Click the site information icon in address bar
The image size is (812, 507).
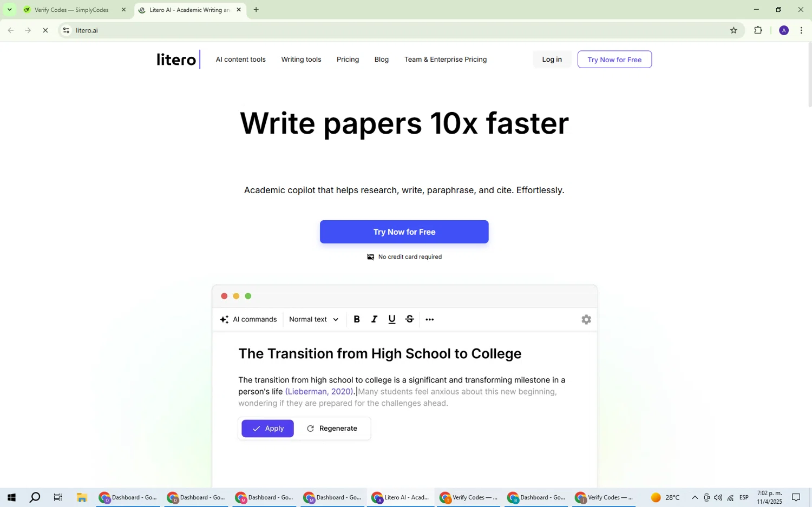pyautogui.click(x=66, y=31)
